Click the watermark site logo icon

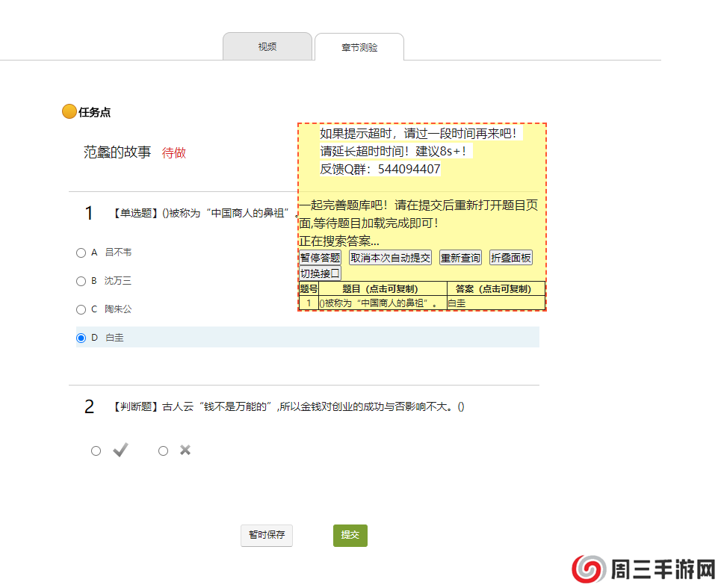(x=589, y=570)
